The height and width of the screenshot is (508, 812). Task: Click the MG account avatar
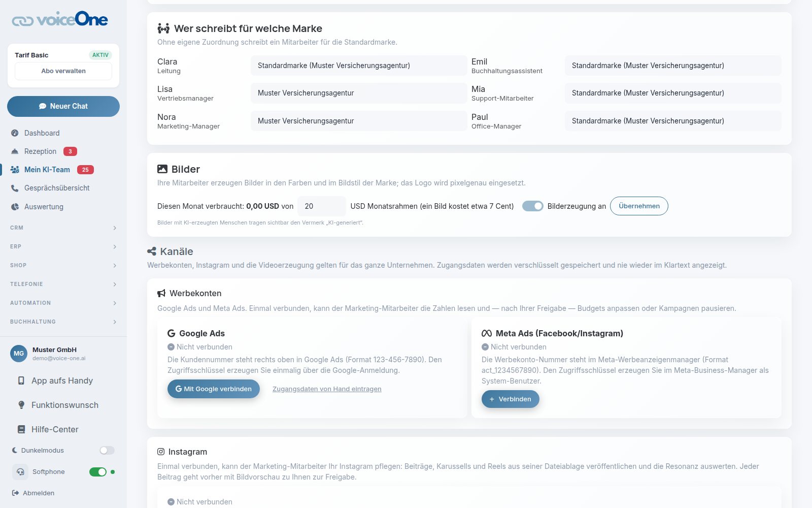[x=19, y=353]
